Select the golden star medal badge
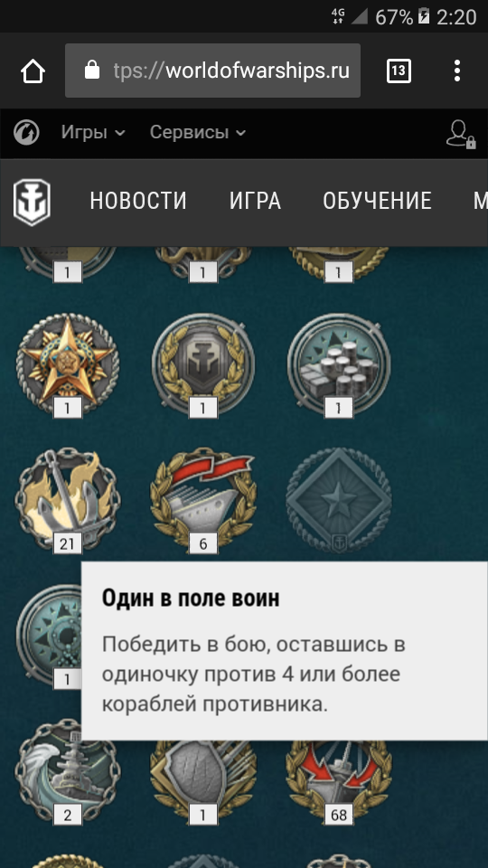This screenshot has width=488, height=868. tap(68, 363)
